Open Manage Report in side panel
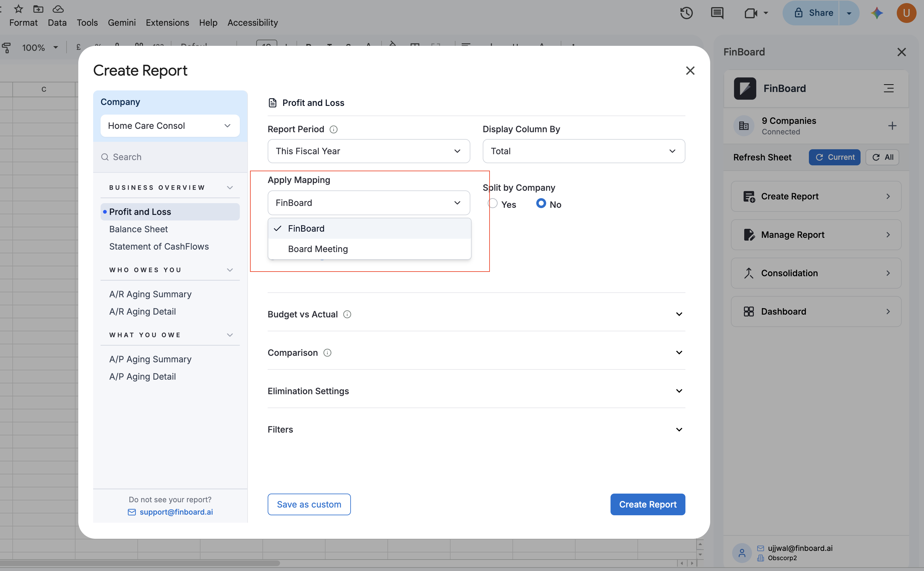 tap(816, 234)
